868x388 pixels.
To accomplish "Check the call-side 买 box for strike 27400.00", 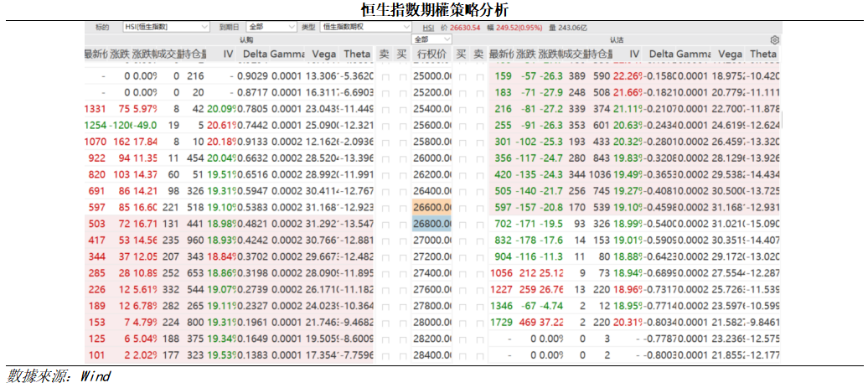I will (402, 272).
